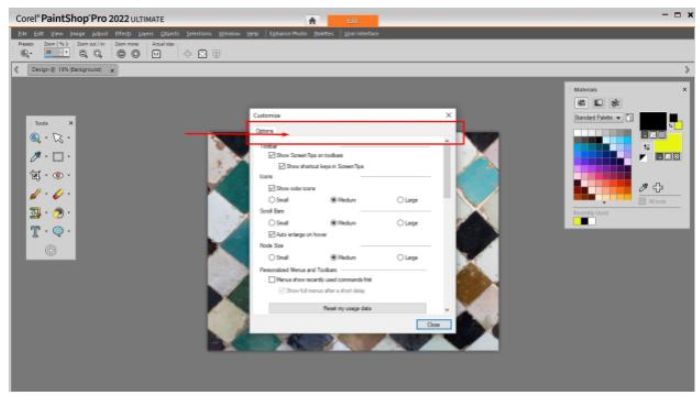Open the Effects menu
Image resolution: width=700 pixels, height=396 pixels.
pos(123,33)
